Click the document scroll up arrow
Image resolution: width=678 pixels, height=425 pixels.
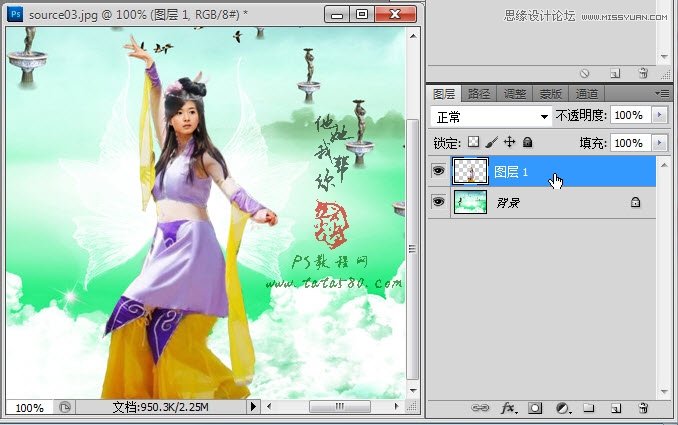413,36
